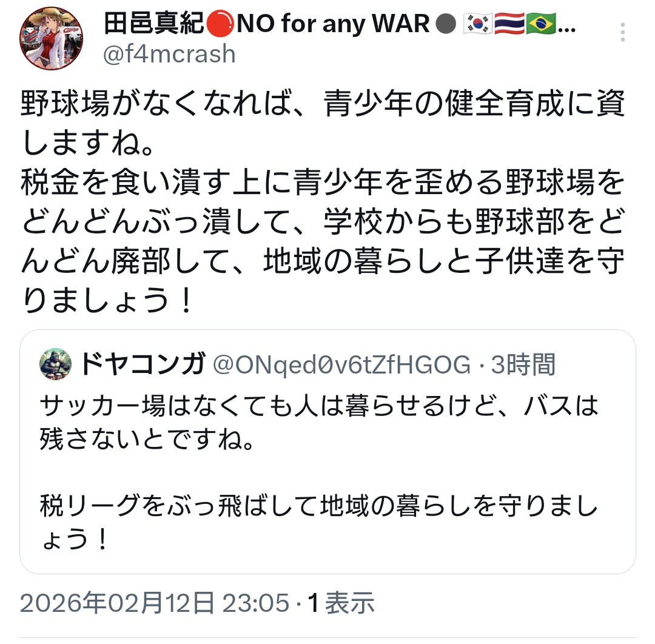Click the @f4mcrash handle
Screen dimensions: 655x644
click(169, 54)
